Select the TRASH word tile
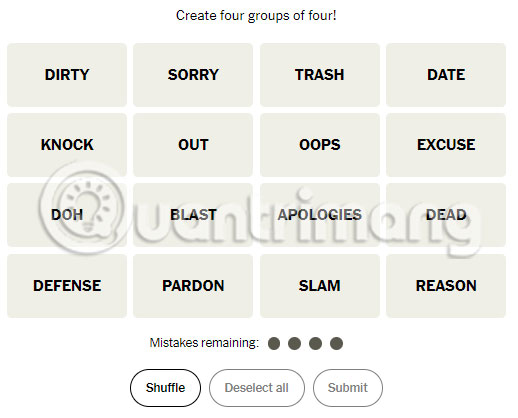 [x=320, y=75]
